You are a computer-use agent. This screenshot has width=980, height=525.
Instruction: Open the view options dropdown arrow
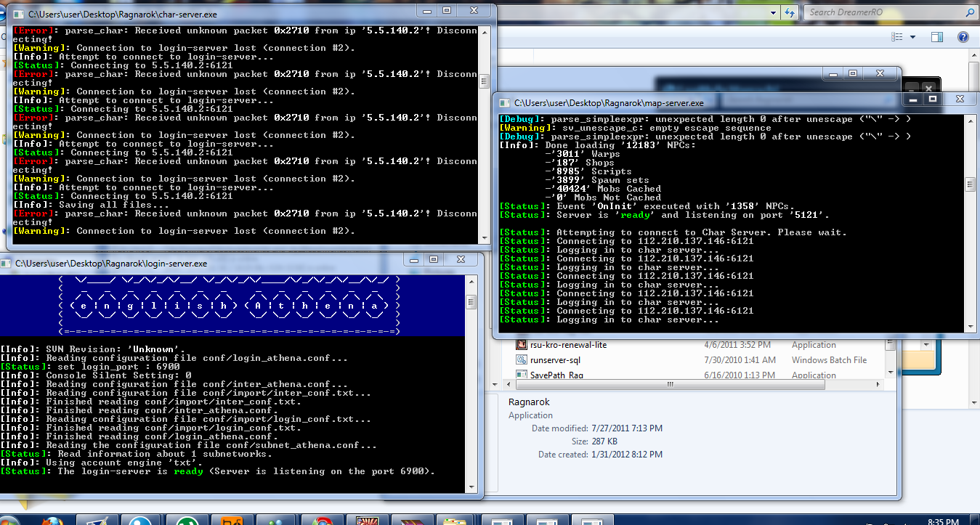(912, 37)
